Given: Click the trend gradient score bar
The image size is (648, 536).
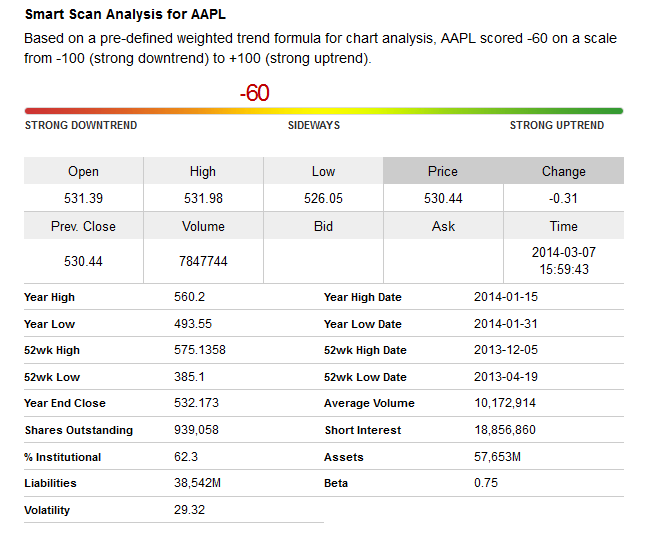Looking at the screenshot, I should point(324,111).
